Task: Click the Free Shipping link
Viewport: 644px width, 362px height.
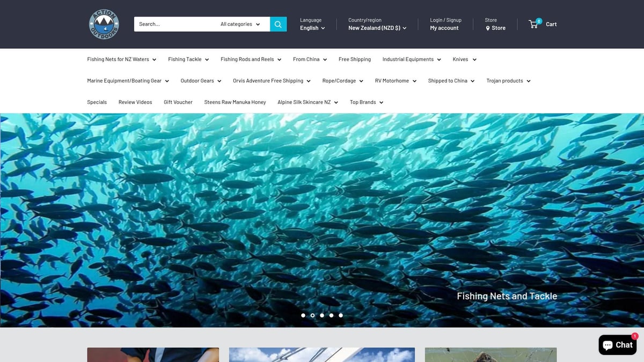Action: coord(354,59)
